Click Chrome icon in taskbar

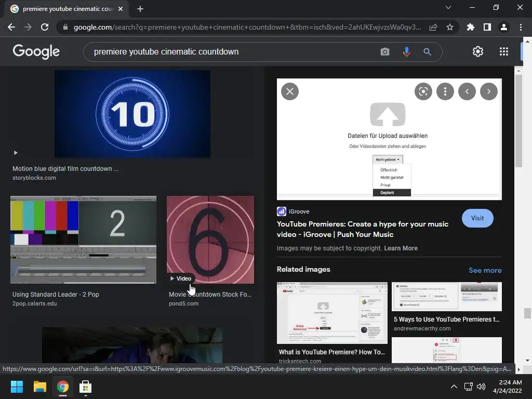63,387
